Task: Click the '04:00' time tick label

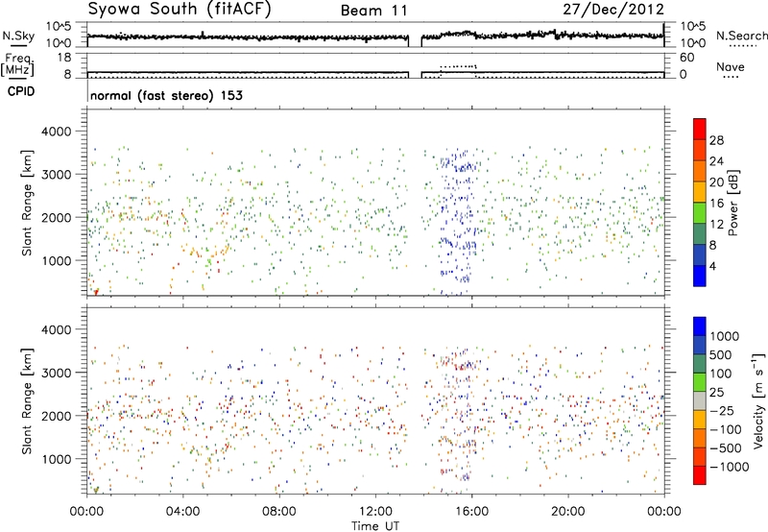Action: (183, 512)
